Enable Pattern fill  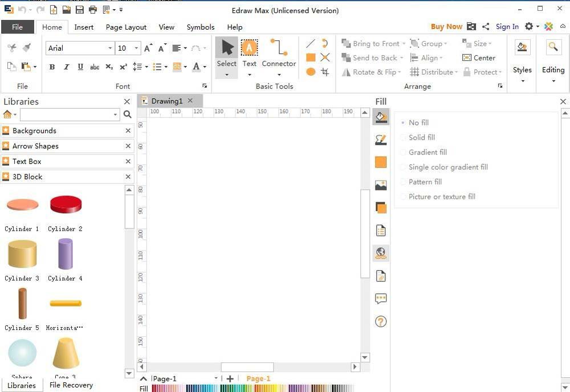pos(425,182)
